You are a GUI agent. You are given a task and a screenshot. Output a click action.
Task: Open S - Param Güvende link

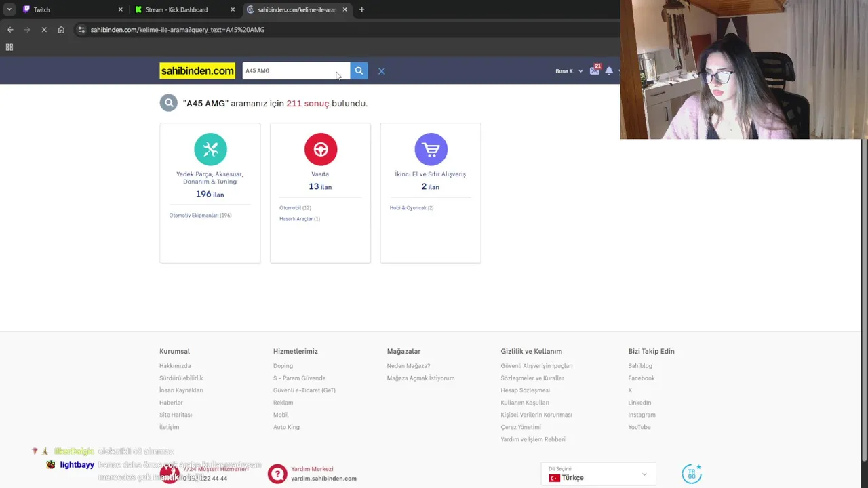pyautogui.click(x=299, y=378)
